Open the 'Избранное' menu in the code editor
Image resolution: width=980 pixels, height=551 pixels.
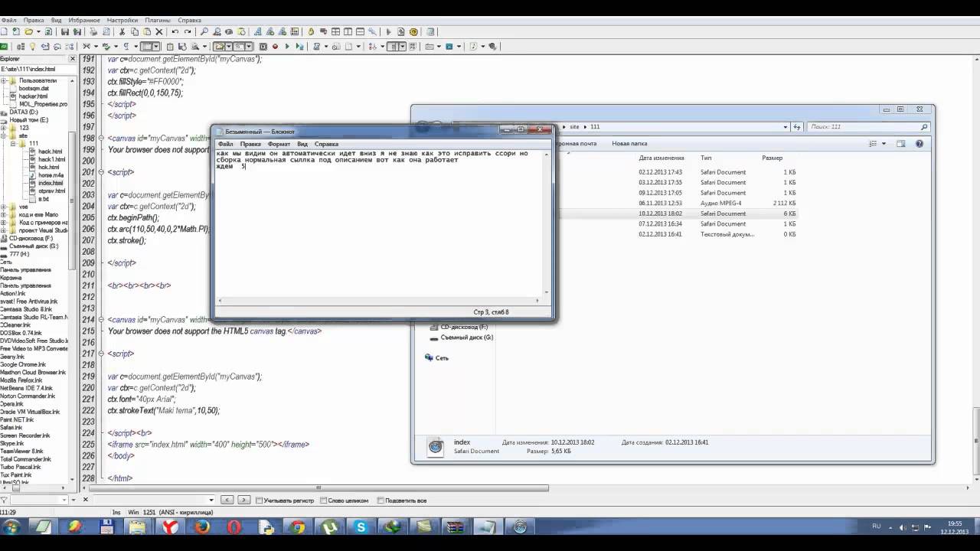[x=84, y=20]
